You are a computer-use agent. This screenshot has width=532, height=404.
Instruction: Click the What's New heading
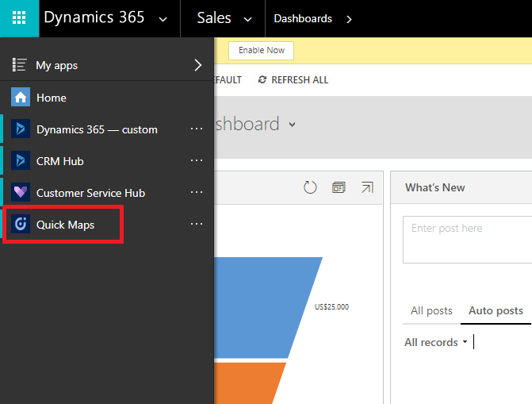click(435, 187)
